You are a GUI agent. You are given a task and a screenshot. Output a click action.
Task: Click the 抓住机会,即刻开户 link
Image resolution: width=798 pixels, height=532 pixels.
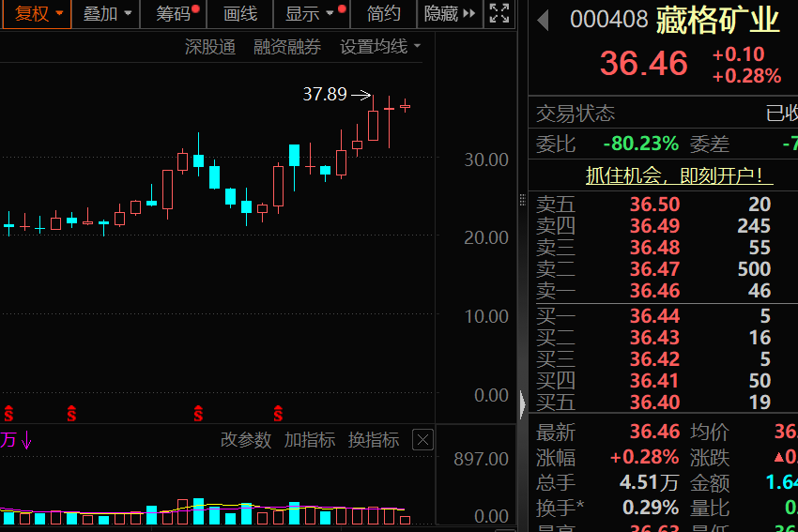(x=673, y=175)
